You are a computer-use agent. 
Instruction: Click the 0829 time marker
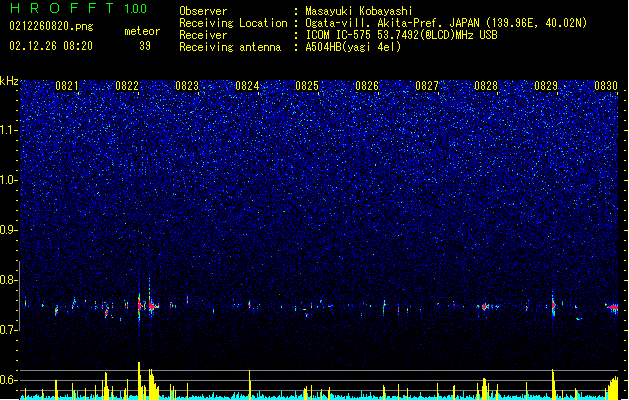(546, 86)
